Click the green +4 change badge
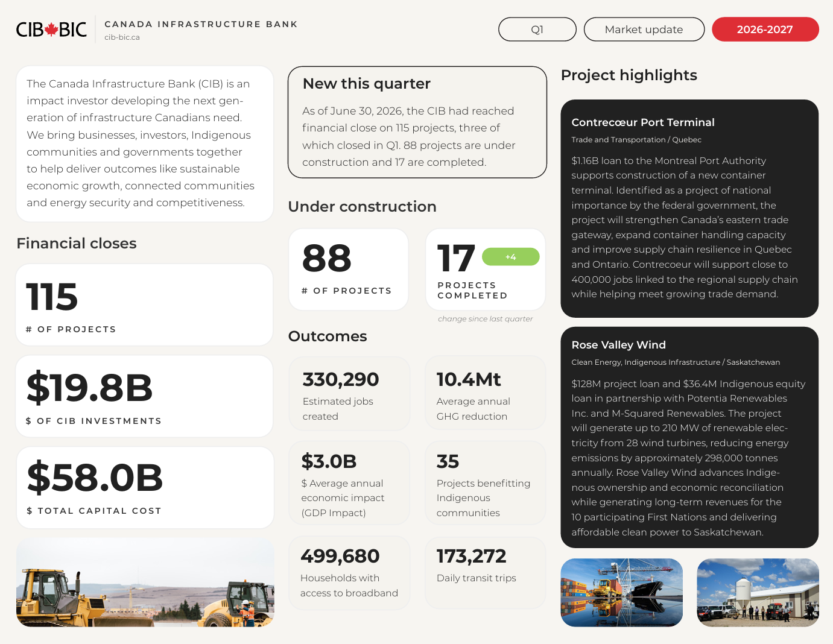 coord(511,257)
